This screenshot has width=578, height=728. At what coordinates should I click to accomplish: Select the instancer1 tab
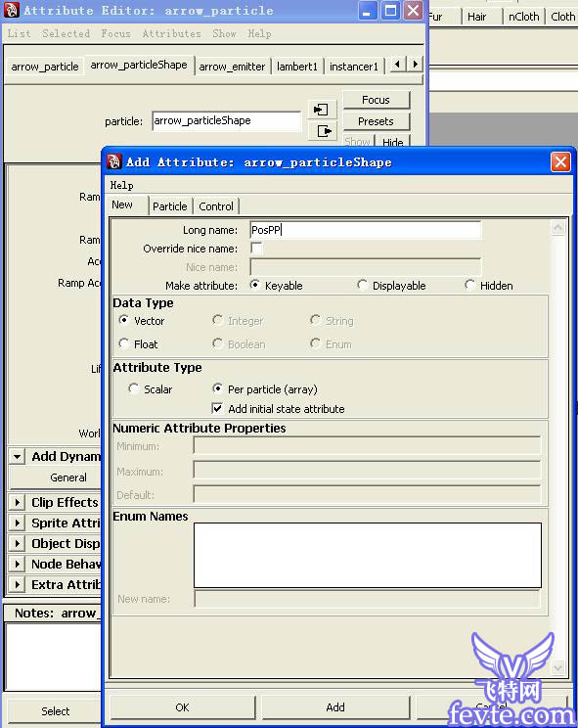[354, 67]
